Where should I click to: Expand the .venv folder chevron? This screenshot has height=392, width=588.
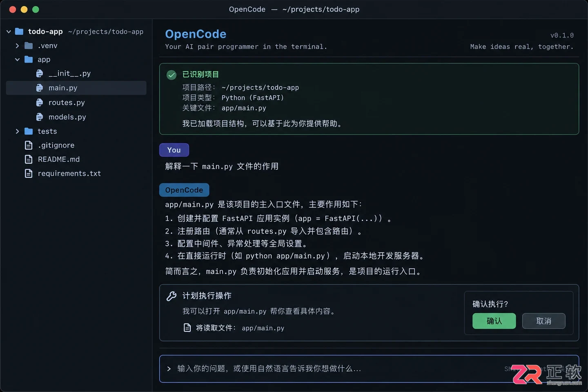pos(17,46)
